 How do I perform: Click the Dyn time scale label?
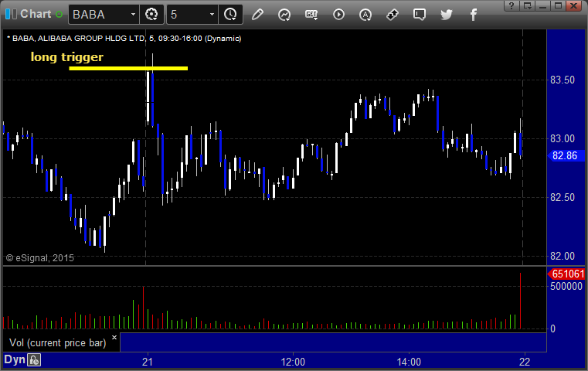click(x=14, y=359)
